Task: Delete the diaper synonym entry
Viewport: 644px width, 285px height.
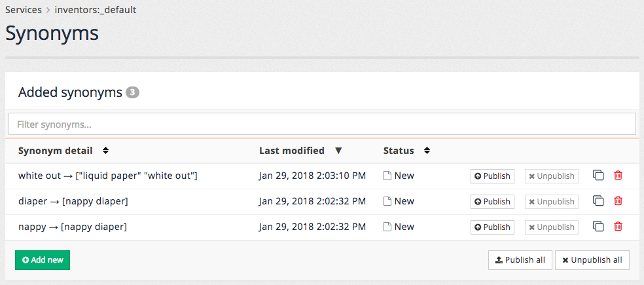Action: pyautogui.click(x=618, y=201)
